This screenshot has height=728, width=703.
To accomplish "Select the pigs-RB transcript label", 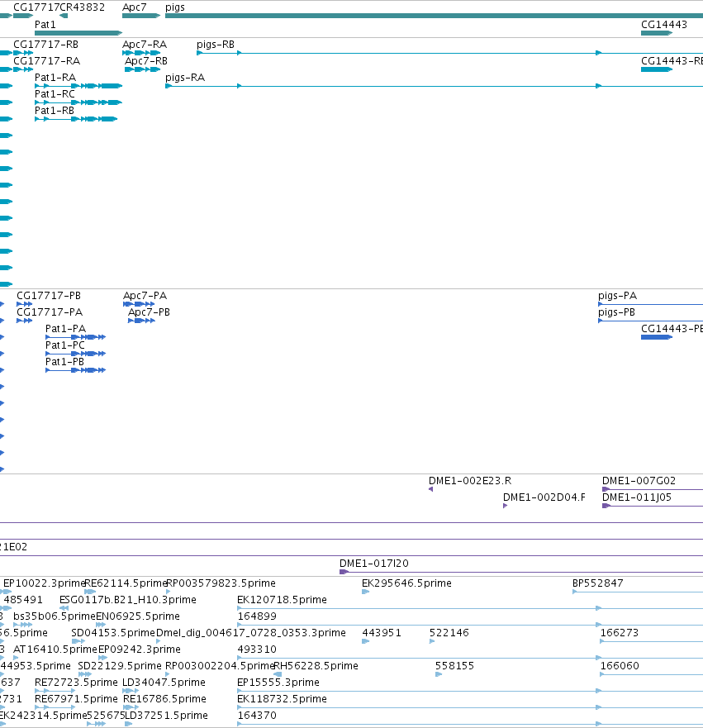I will pyautogui.click(x=216, y=45).
